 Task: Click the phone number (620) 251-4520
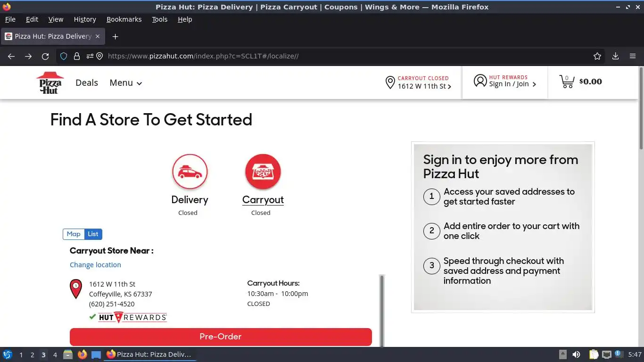click(x=112, y=304)
